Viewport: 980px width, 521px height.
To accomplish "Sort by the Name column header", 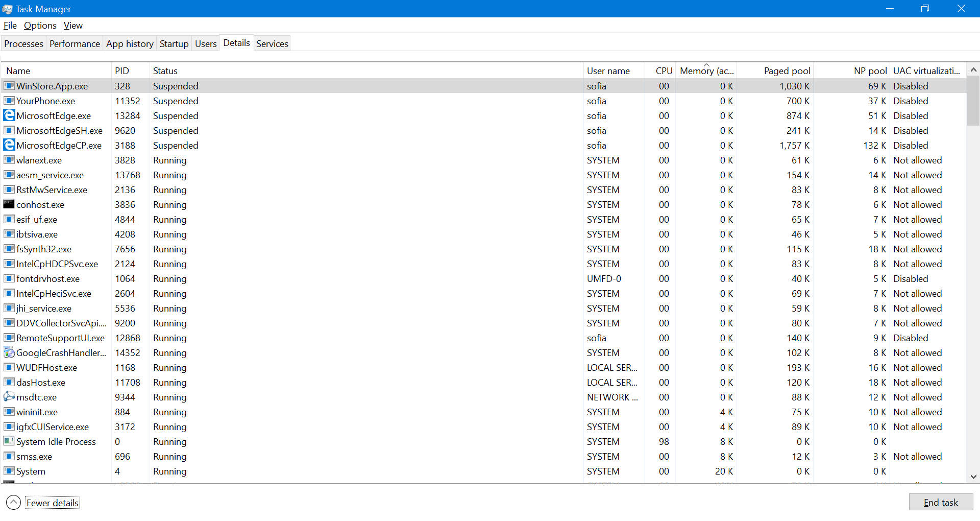I will pos(56,71).
